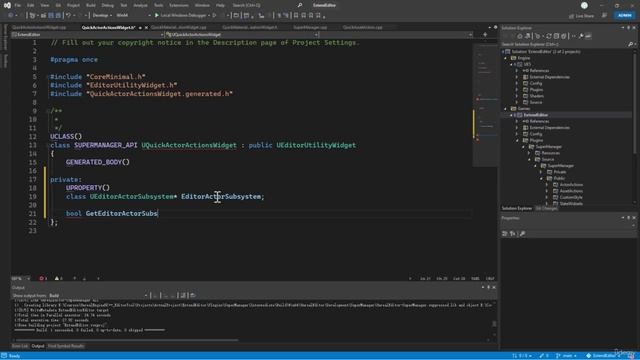The height and width of the screenshot is (360, 640).
Task: Open solution platform Win64 dropdown
Action: coord(133,15)
